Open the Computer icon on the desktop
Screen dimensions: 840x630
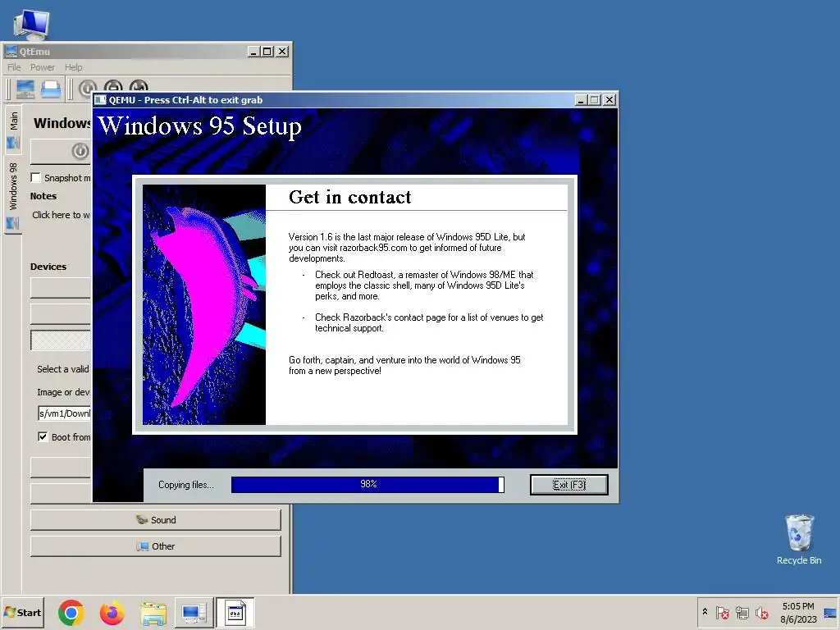click(x=32, y=24)
